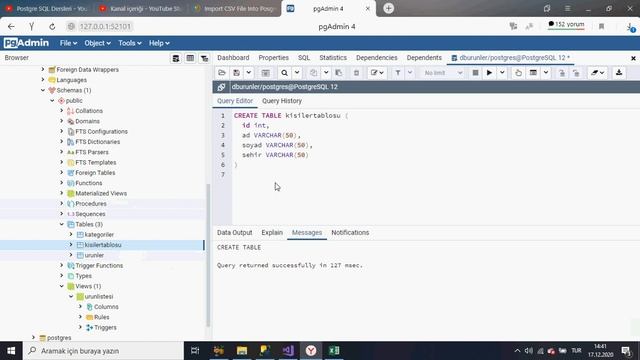This screenshot has width=640, height=360.
Task: Click the Browser panel vertical scrollbar
Action: 208,255
